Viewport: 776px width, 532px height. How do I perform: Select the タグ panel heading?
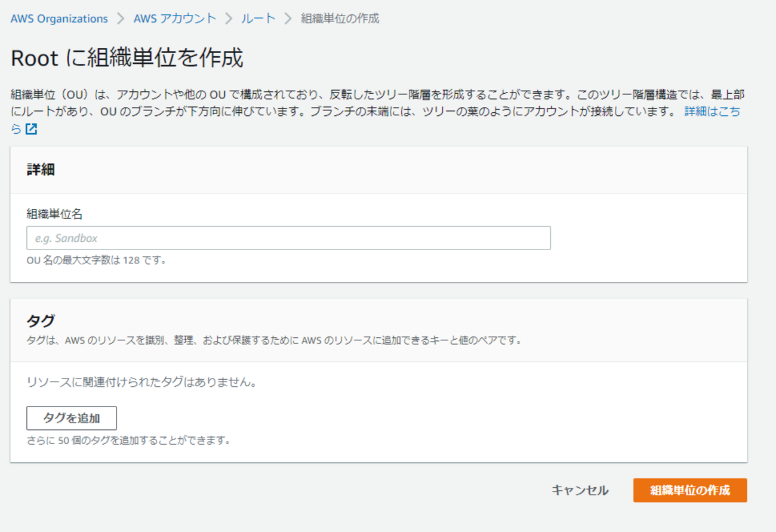41,321
